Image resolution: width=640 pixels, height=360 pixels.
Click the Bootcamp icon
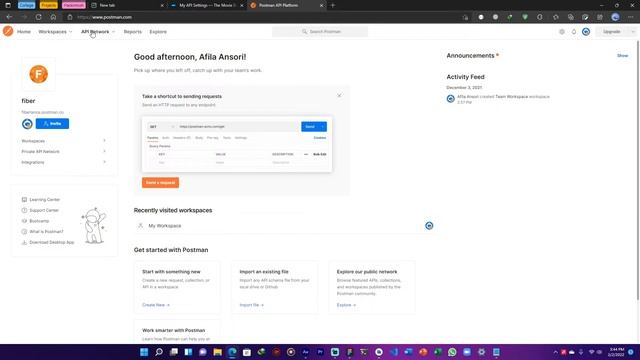[24, 221]
